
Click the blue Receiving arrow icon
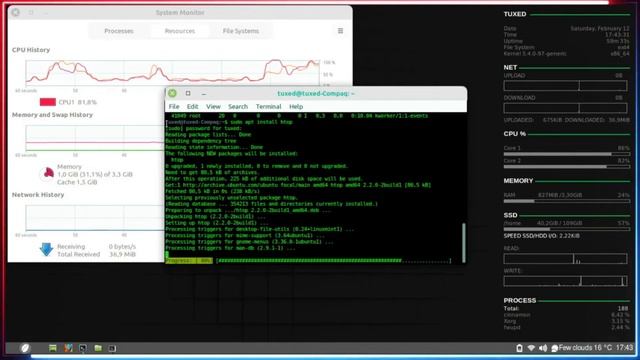coord(46,249)
